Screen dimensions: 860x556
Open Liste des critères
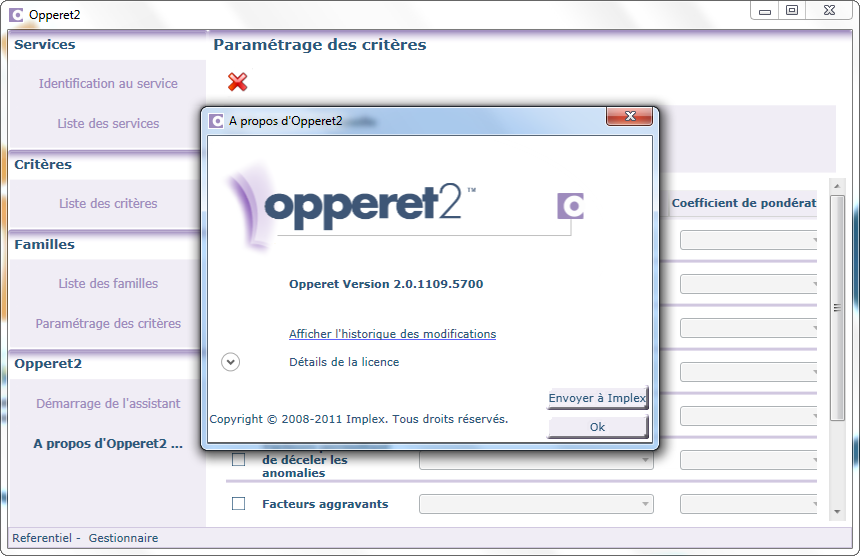tap(108, 203)
